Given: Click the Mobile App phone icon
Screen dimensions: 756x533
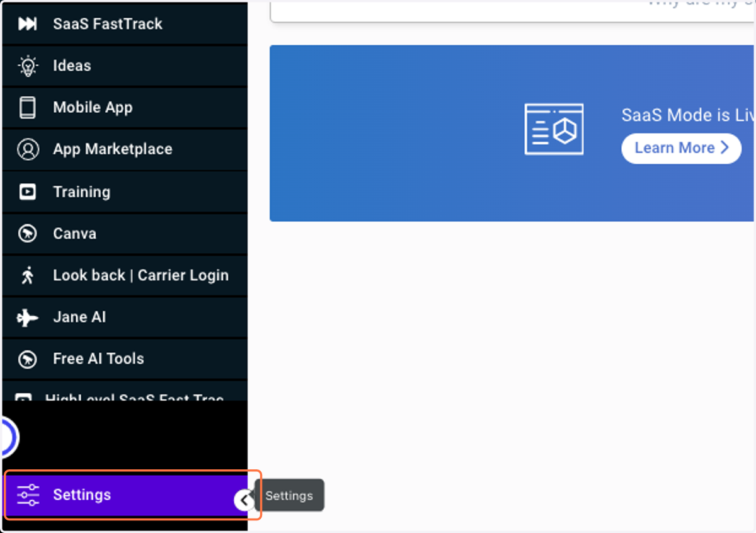Looking at the screenshot, I should 27,108.
